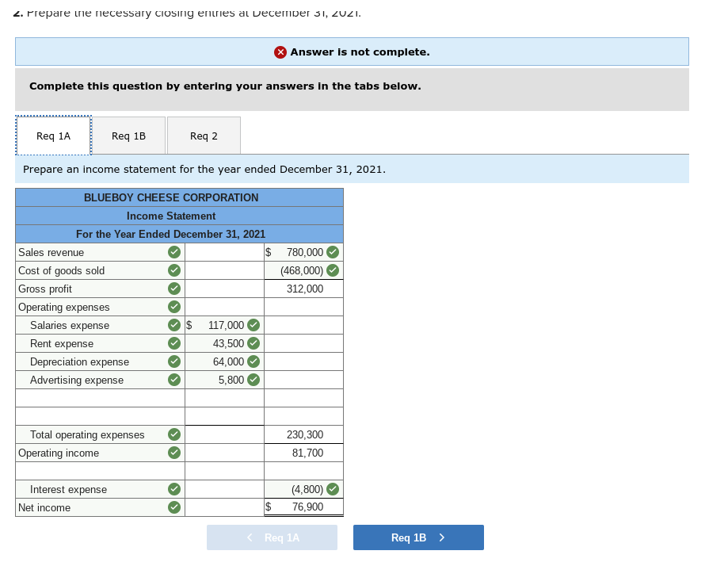Click the second empty label row above Total operating expenses
This screenshot has width=728, height=566.
pos(101,416)
